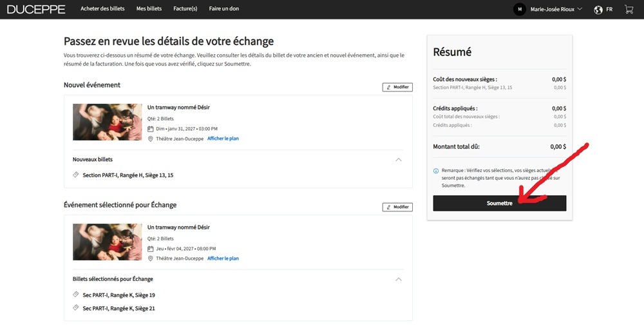Click the Nouvel événement show thumbnail image
This screenshot has width=644, height=330.
[x=107, y=122]
